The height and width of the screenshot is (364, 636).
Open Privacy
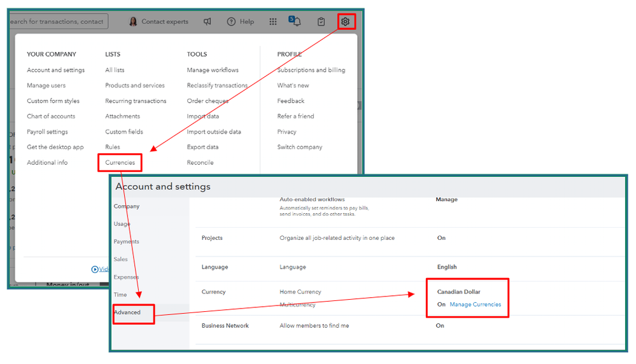[x=286, y=132]
